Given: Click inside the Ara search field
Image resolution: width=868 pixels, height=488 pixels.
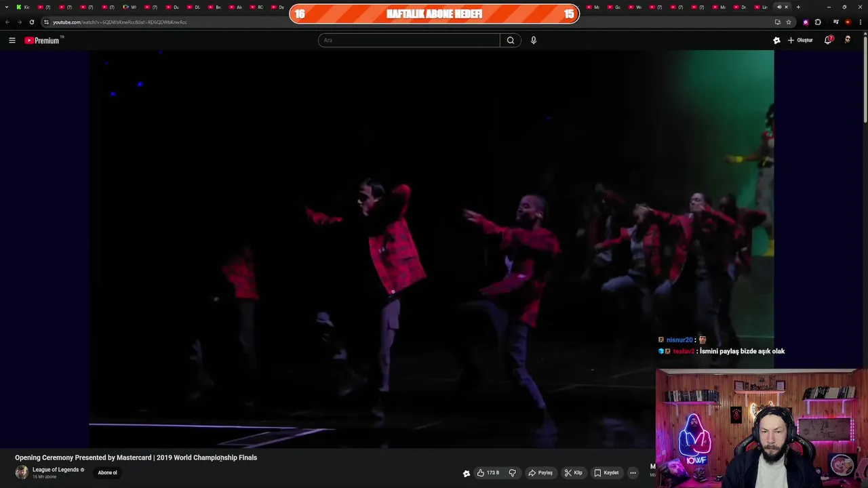Looking at the screenshot, I should coord(409,40).
